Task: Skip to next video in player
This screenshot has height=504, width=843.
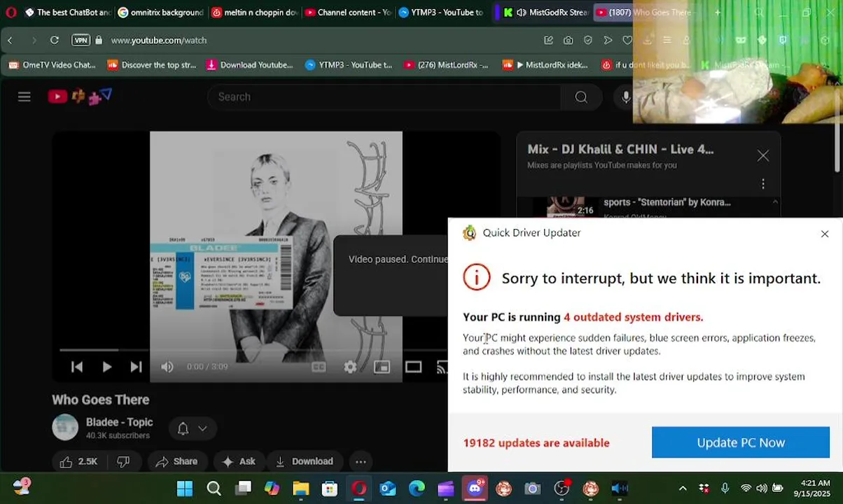Action: pos(136,367)
